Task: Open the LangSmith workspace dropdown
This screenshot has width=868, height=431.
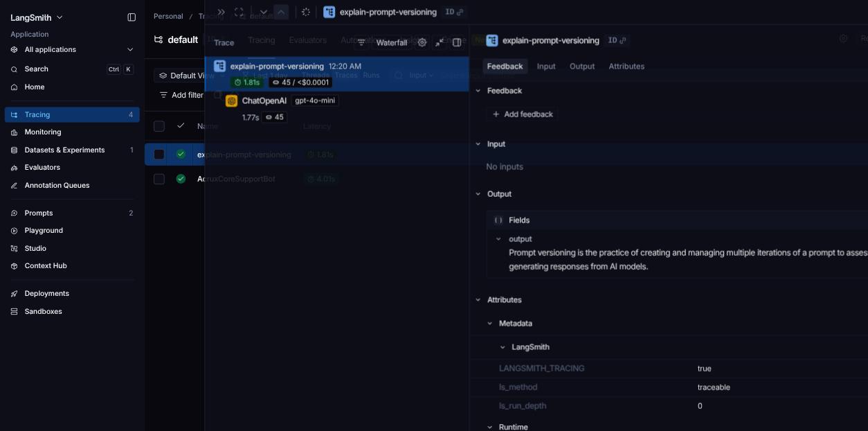Action: coord(37,17)
